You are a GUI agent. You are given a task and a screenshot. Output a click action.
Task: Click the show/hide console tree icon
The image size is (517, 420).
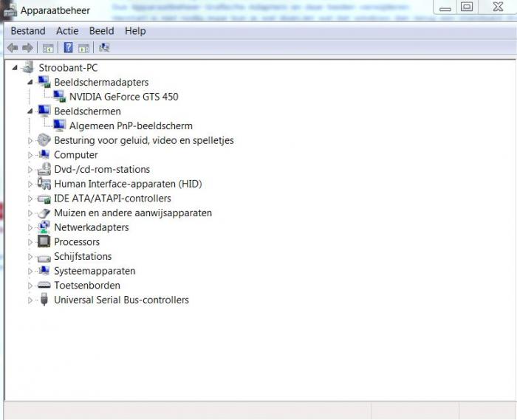48,48
